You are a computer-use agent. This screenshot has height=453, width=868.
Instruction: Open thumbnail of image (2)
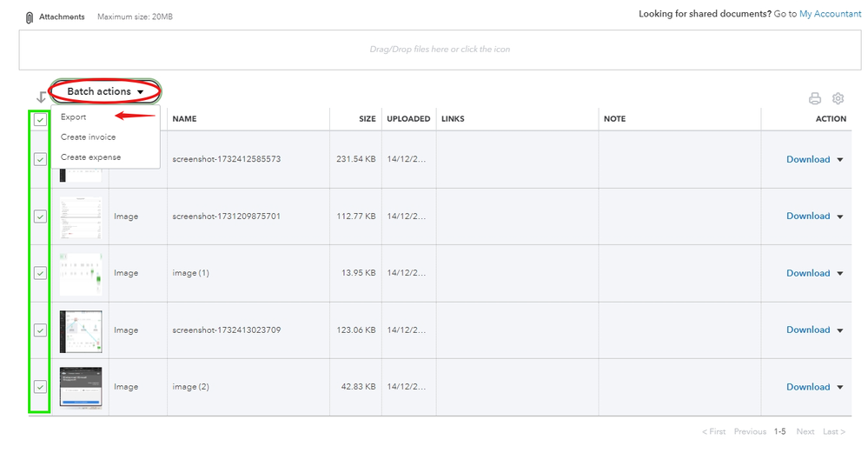tap(81, 387)
